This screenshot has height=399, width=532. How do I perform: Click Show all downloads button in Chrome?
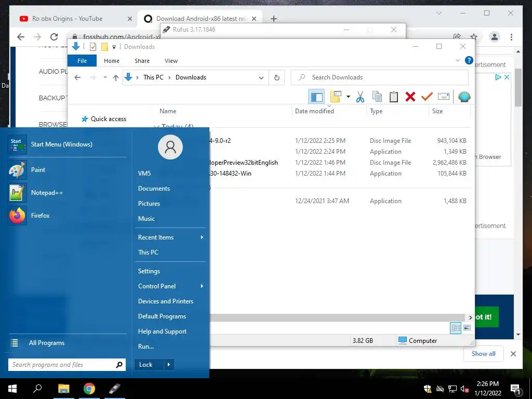pyautogui.click(x=484, y=353)
